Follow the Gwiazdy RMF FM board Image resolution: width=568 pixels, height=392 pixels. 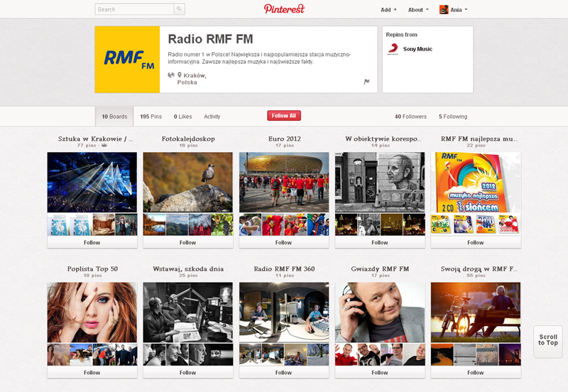pyautogui.click(x=380, y=372)
